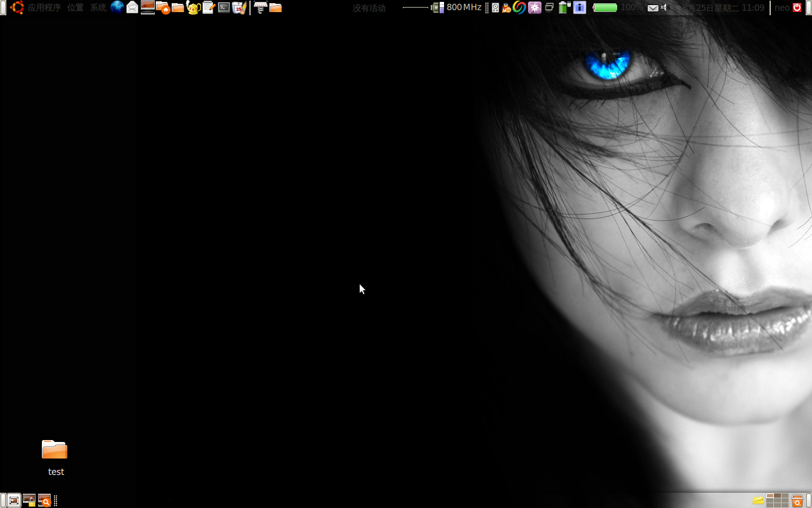Open the trash applet in bottom panel
Screen dimensions: 812x508
[797, 500]
